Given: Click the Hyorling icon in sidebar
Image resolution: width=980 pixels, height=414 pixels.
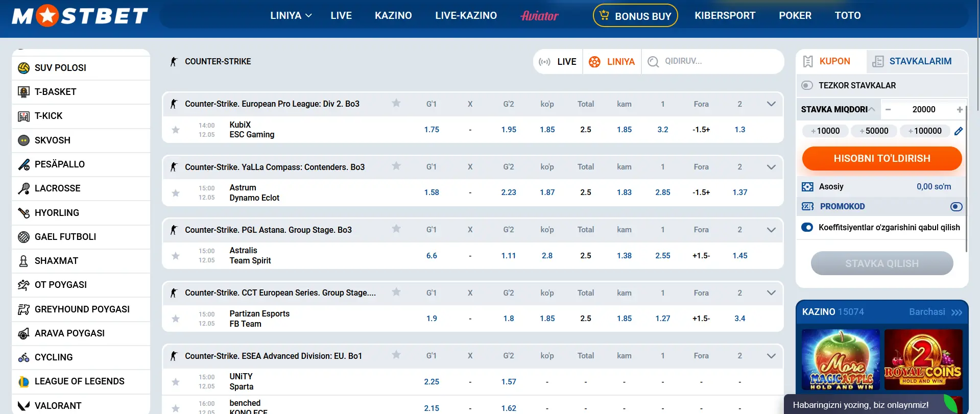Looking at the screenshot, I should (23, 213).
